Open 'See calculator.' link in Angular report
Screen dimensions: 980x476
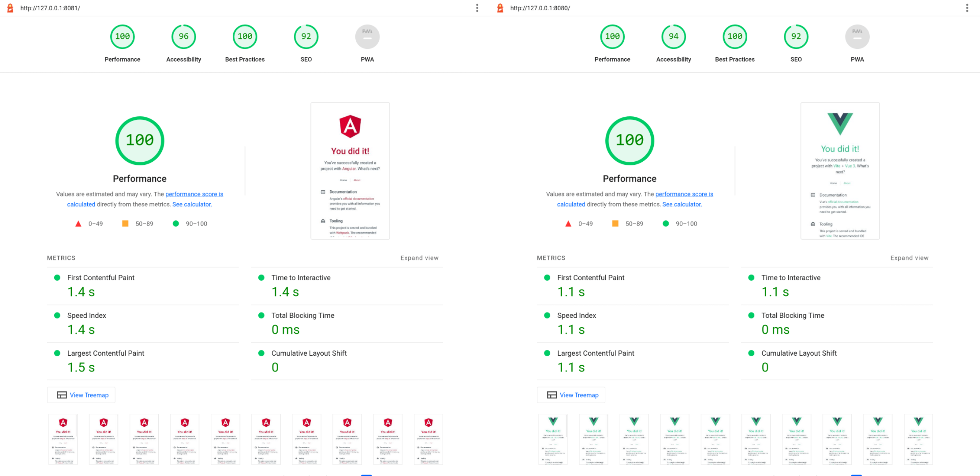click(x=192, y=205)
